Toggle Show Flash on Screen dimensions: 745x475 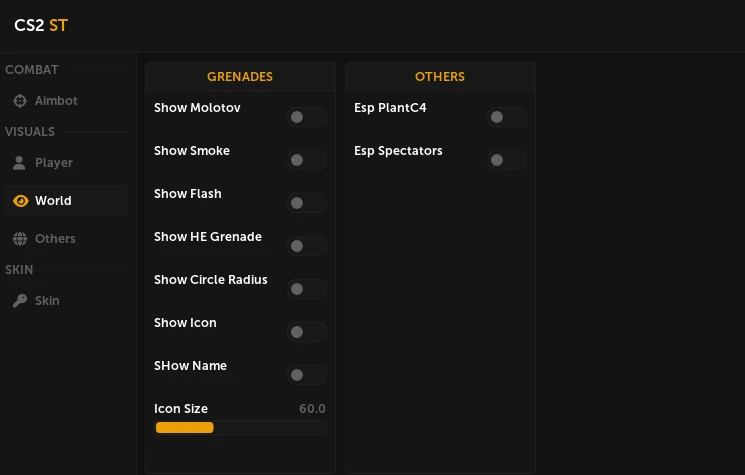(x=306, y=203)
